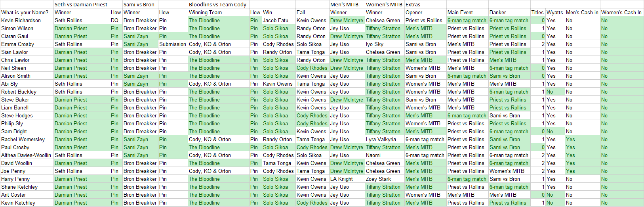This screenshot has height=207, width=644.
Task: Click the 'Titles' column header cell
Action: coord(537,12)
